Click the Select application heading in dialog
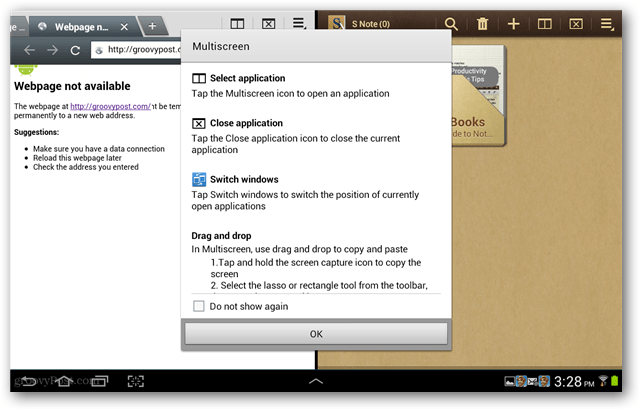 click(247, 78)
